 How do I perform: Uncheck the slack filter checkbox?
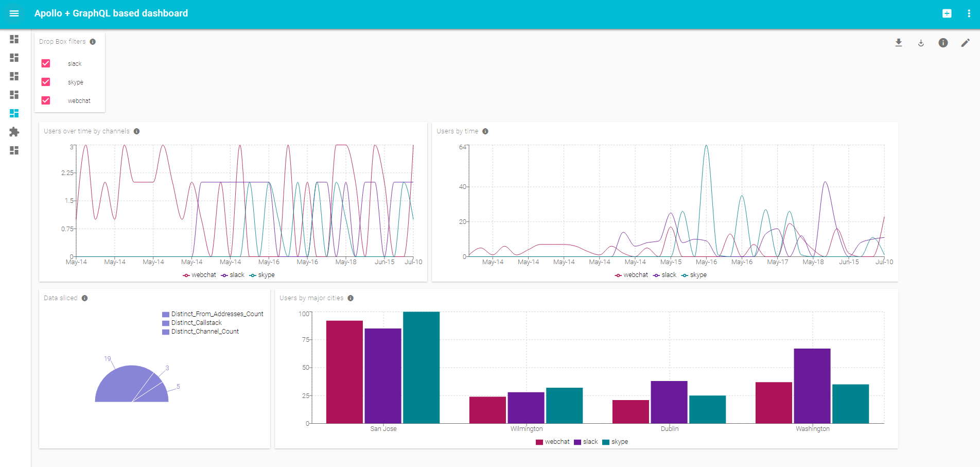coord(46,63)
